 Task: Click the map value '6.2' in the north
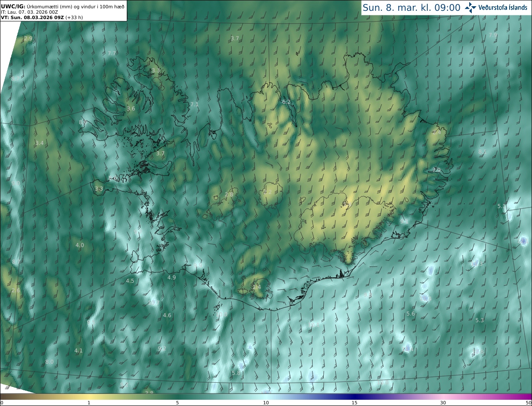(286, 102)
